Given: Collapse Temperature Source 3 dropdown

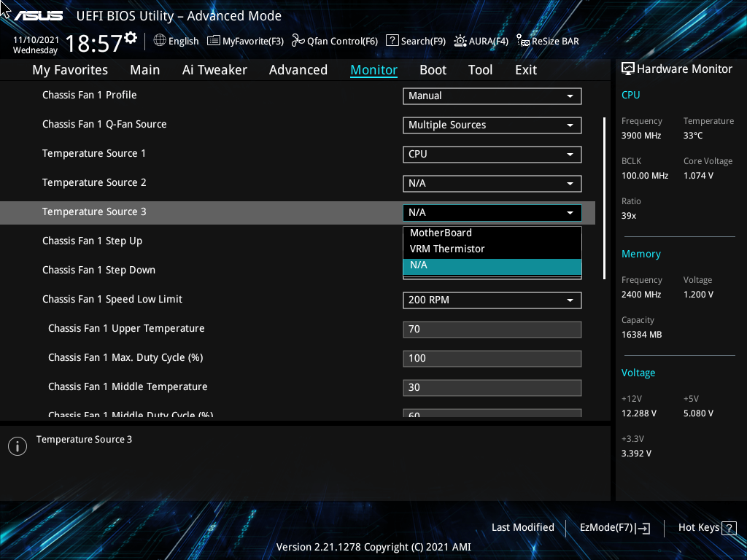Looking at the screenshot, I should [492, 212].
